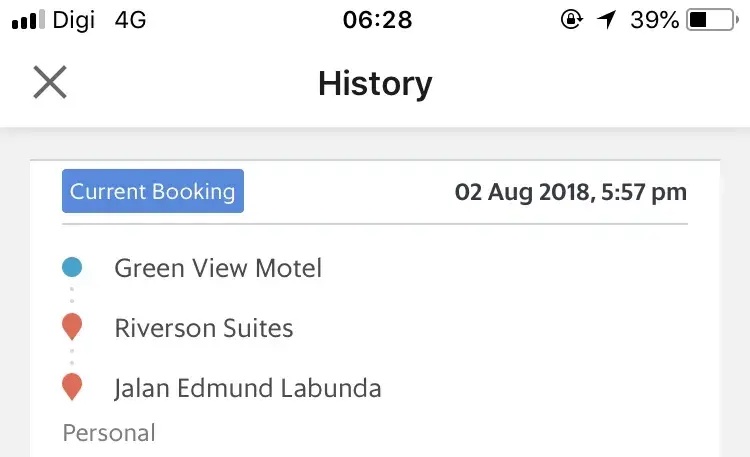Tap the blue pickup dot icon
Image resolution: width=750 pixels, height=457 pixels.
click(72, 267)
